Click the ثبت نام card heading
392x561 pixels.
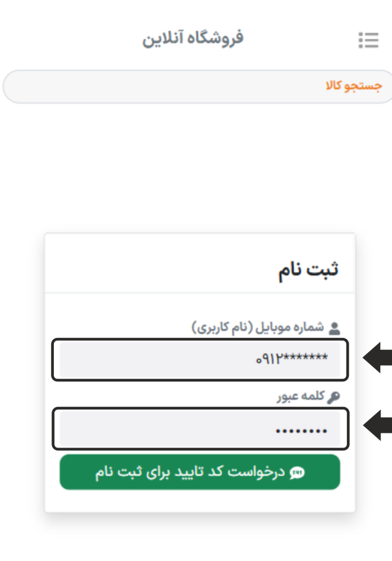pyautogui.click(x=309, y=269)
